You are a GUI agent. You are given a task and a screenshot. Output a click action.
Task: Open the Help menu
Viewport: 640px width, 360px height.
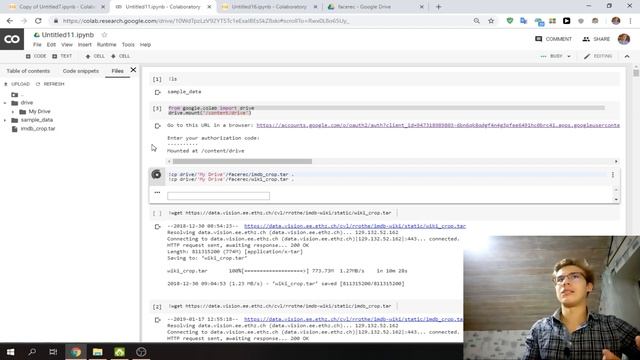pyautogui.click(x=145, y=44)
